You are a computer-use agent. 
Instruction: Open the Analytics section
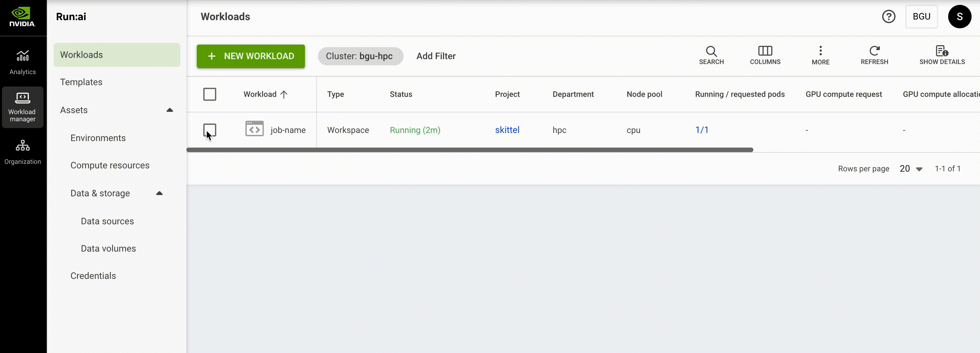[22, 62]
